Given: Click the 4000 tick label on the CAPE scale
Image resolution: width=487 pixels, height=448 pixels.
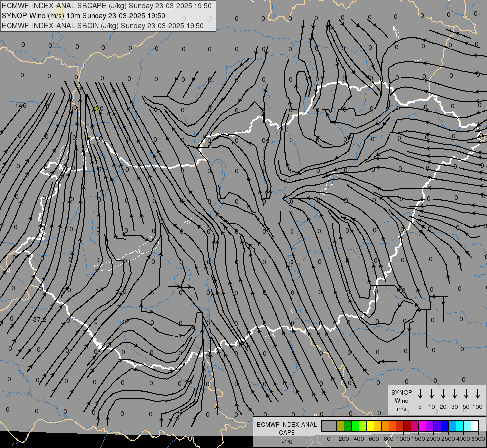Looking at the screenshot, I should (x=463, y=439).
